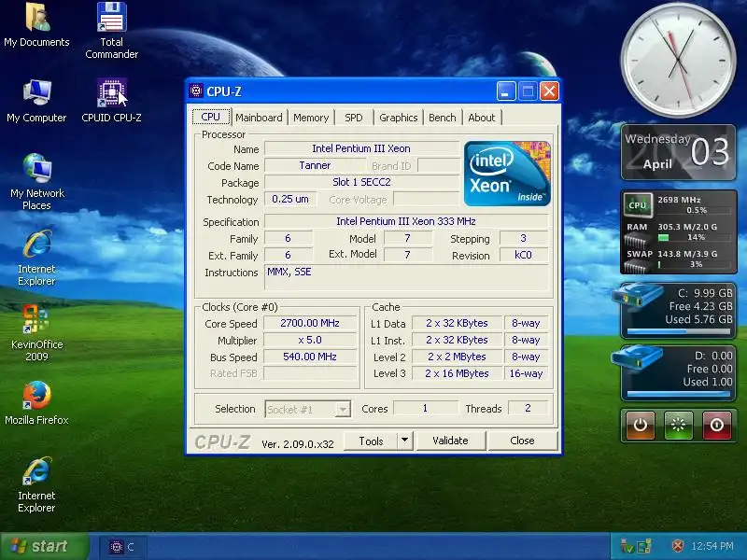
Task: Open My Documents desktop icon
Action: tap(36, 24)
